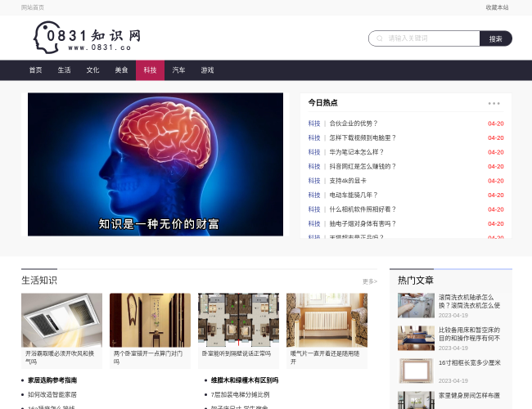This screenshot has width=532, height=409.
Task: Click 科技 tag beside 合伙企业的优势
Action: (x=314, y=124)
